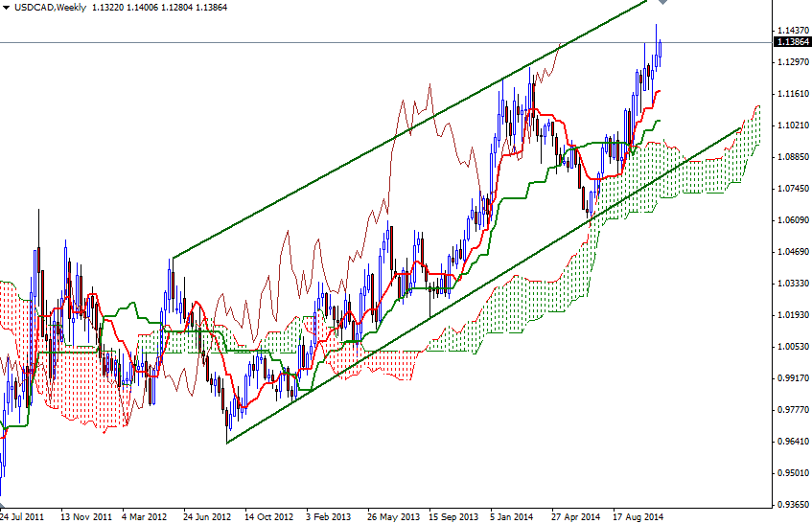
Task: Click the 27 Apr 2014 date label
Action: [575, 516]
